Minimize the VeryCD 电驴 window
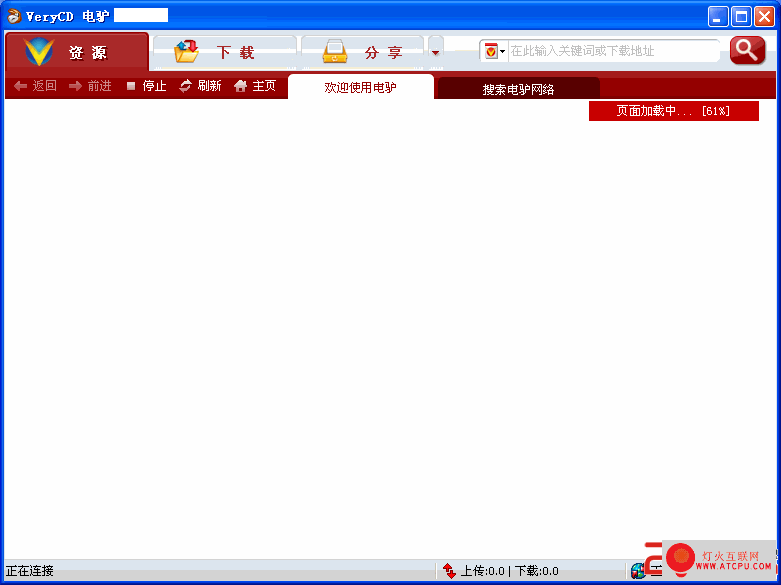Screen dimensions: 781x585 (718, 17)
